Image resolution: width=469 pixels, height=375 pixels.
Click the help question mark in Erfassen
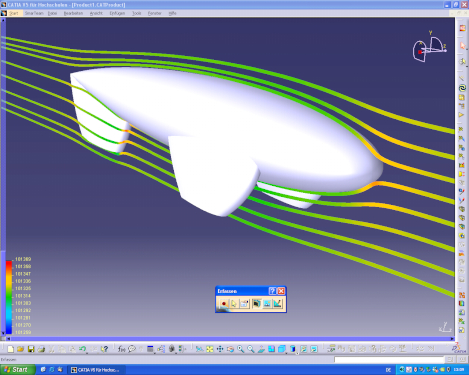tap(272, 291)
